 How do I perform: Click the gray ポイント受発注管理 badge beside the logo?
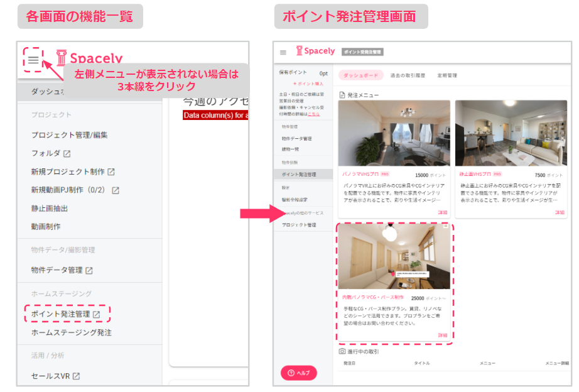362,52
